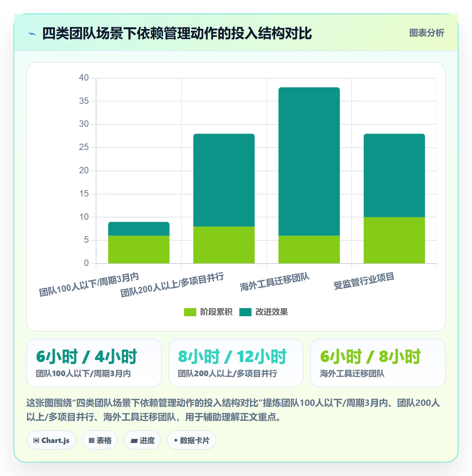Viewport: 472px width, 476px height.
Task: Select the 数据卡片 tag chip
Action: tap(191, 440)
